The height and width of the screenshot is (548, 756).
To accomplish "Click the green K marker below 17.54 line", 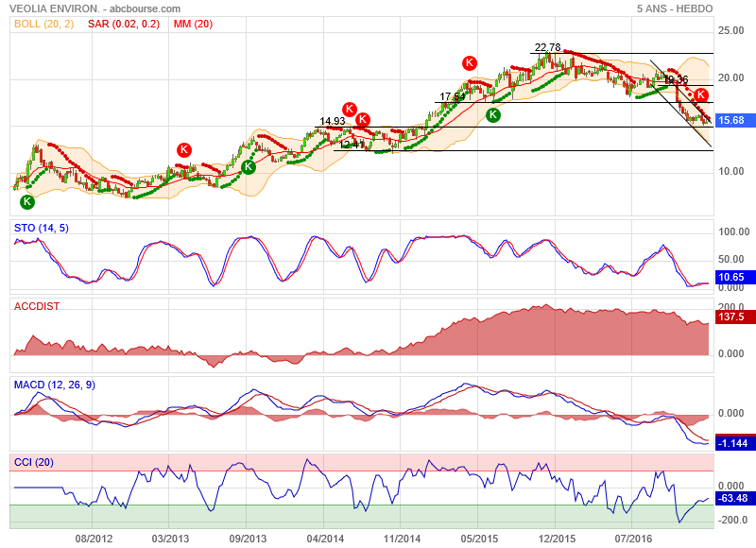I will [x=492, y=114].
